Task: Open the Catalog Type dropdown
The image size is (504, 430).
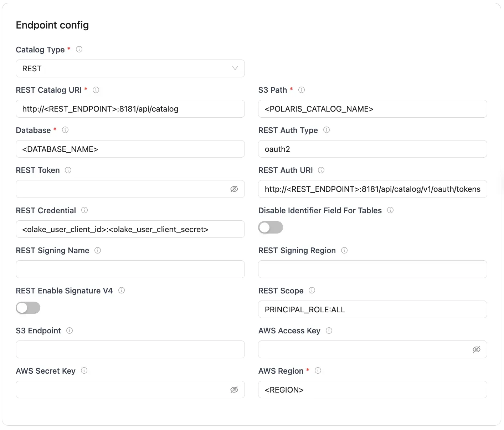Action: [x=234, y=68]
